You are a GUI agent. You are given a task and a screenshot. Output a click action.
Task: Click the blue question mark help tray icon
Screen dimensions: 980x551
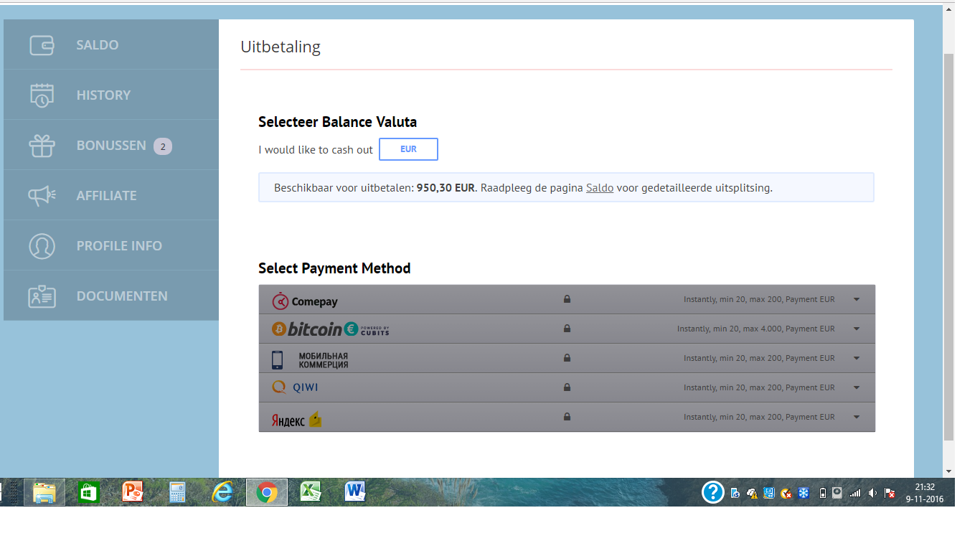712,492
